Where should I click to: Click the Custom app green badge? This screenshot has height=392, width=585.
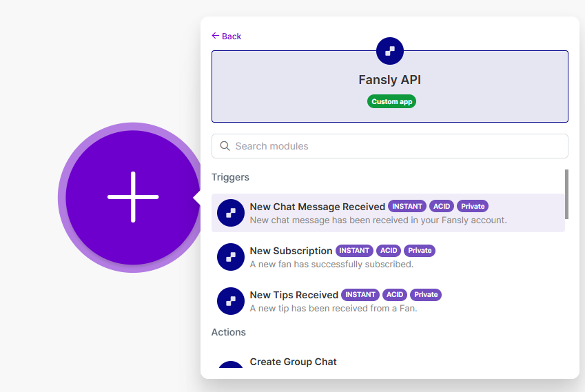(x=391, y=101)
